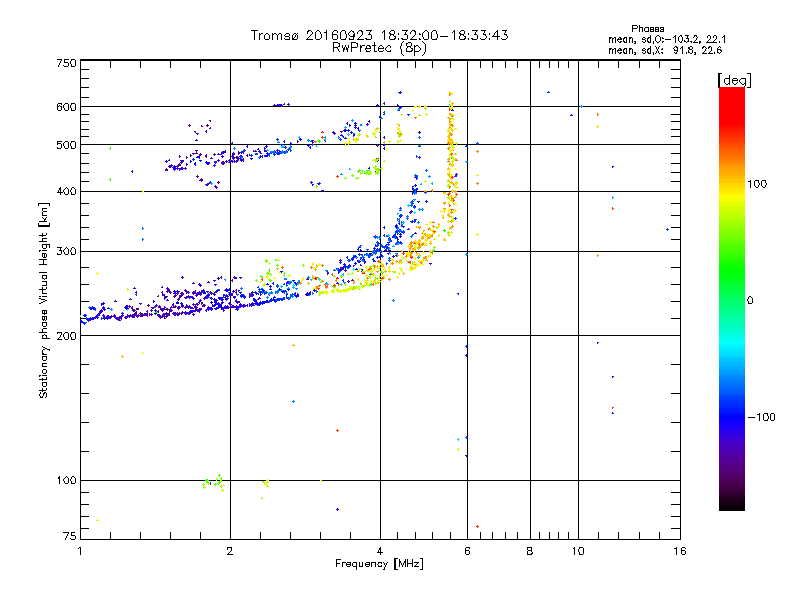Click the "[deg]" colorbar unit label
The height and width of the screenshot is (600, 800).
coord(734,80)
